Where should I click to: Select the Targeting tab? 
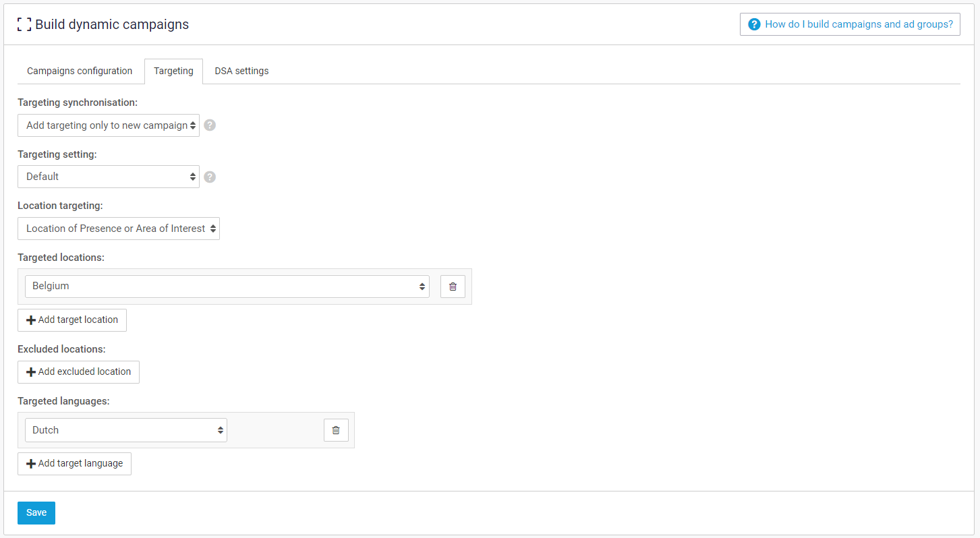(x=173, y=71)
